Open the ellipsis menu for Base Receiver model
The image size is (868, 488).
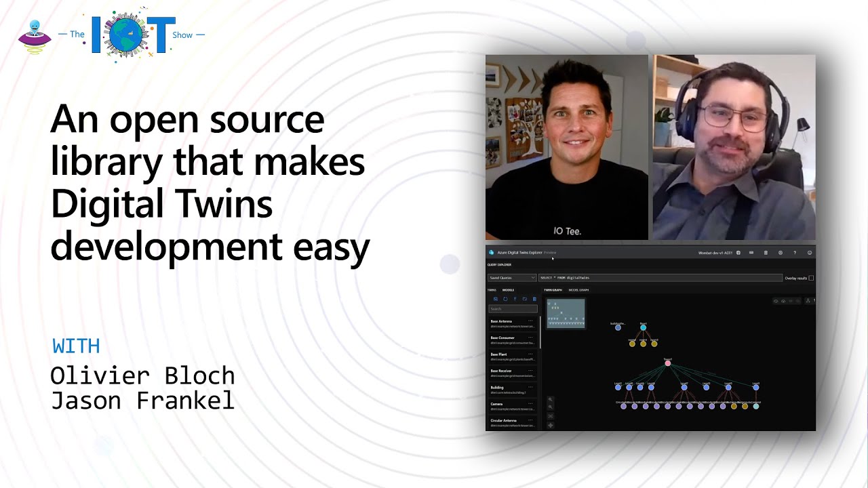[531, 371]
